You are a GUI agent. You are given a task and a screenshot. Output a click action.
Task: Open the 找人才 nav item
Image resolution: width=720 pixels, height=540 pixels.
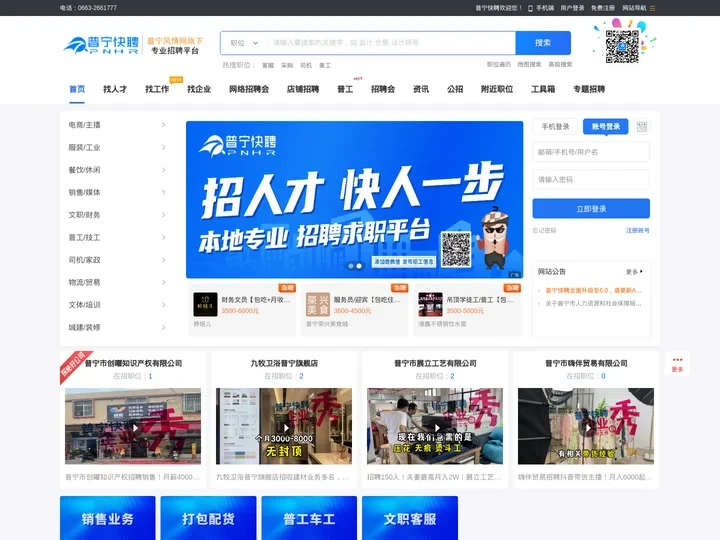pyautogui.click(x=115, y=89)
